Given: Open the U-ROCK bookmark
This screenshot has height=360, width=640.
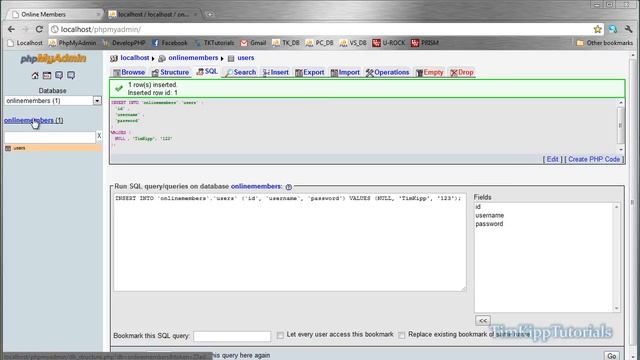Looking at the screenshot, I should pyautogui.click(x=389, y=43).
